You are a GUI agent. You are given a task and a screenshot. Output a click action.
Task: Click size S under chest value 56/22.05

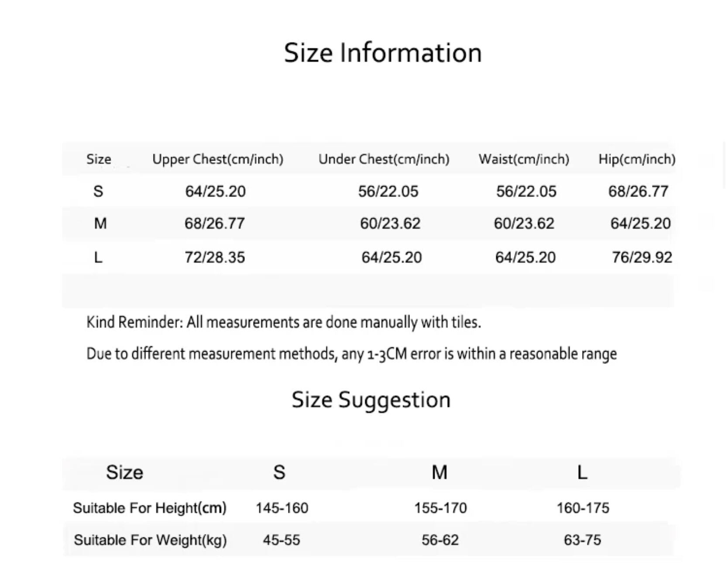pos(388,192)
